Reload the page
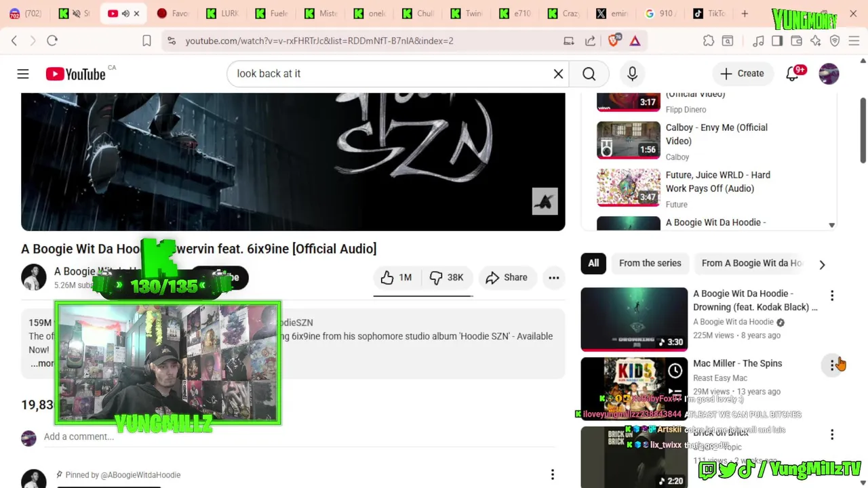This screenshot has width=868, height=488. coord(52,41)
